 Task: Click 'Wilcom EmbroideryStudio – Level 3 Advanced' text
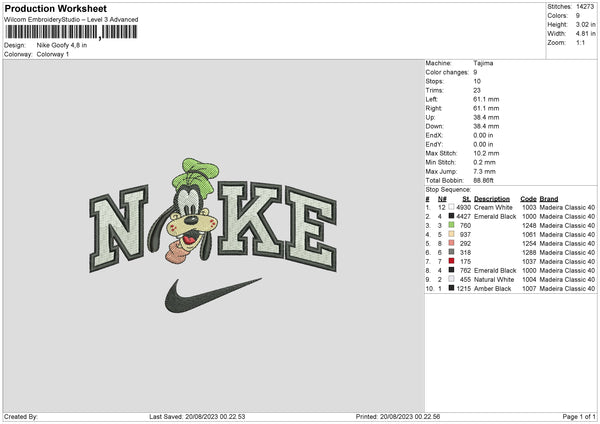71,20
